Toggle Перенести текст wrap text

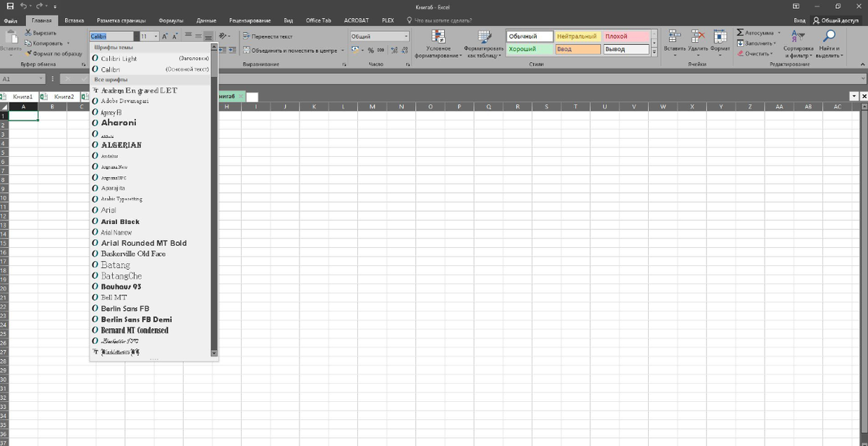268,36
